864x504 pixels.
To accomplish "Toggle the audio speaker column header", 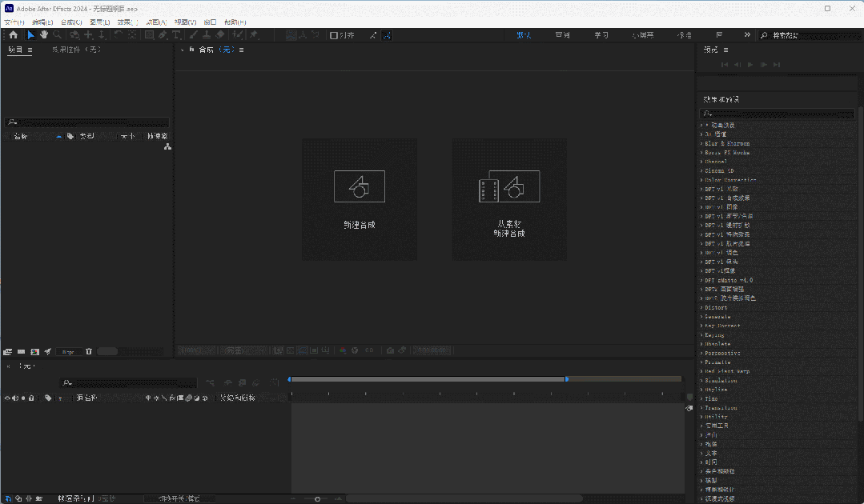I will click(x=15, y=398).
